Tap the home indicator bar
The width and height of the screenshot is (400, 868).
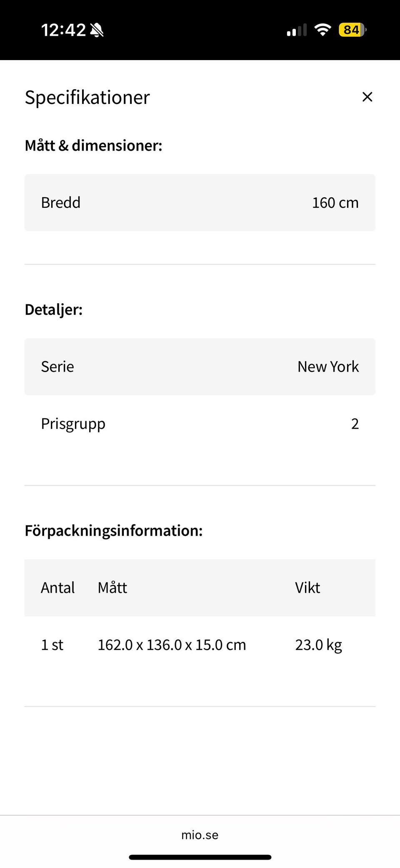200,857
